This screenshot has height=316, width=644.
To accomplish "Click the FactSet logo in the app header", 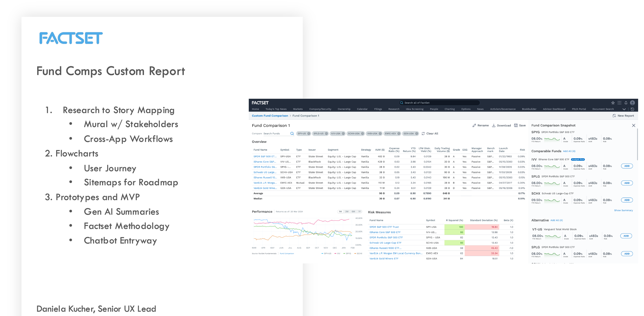I will click(260, 103).
